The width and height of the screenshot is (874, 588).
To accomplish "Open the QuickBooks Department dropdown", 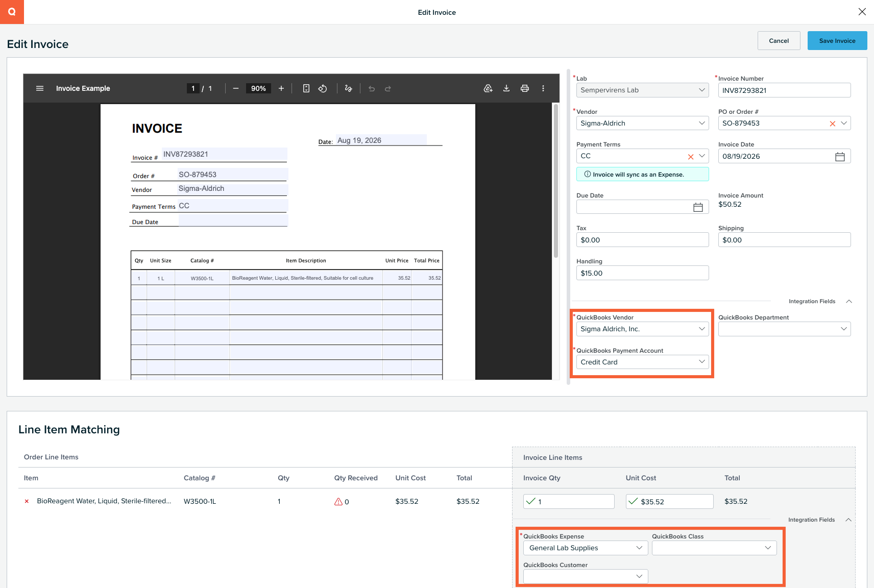I will coord(784,329).
